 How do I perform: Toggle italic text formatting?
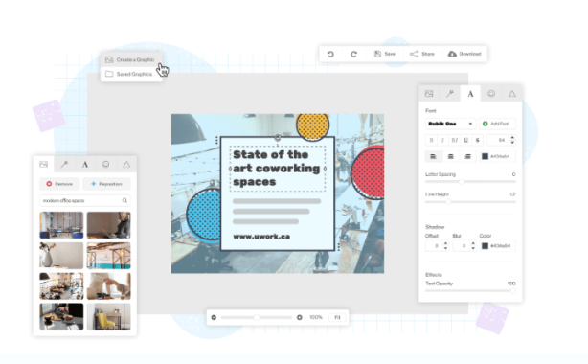coord(442,140)
